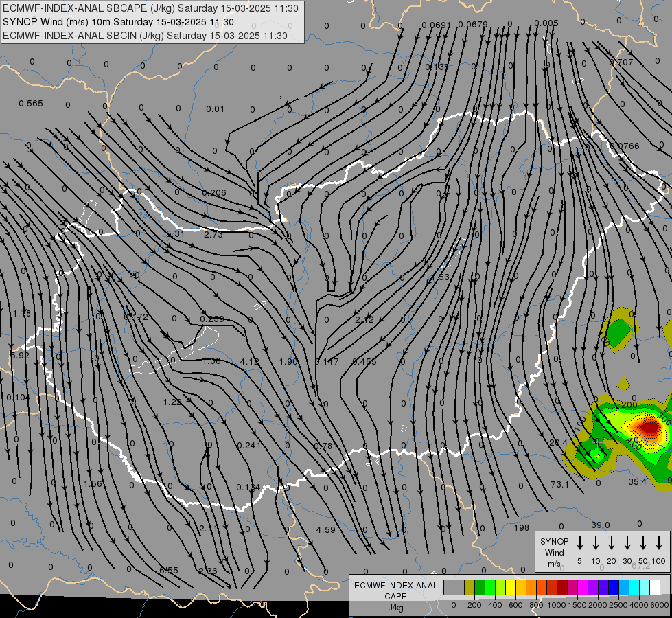Image resolution: width=672 pixels, height=618 pixels.
Task: Click the map value 0.104
Action: pos(18,398)
